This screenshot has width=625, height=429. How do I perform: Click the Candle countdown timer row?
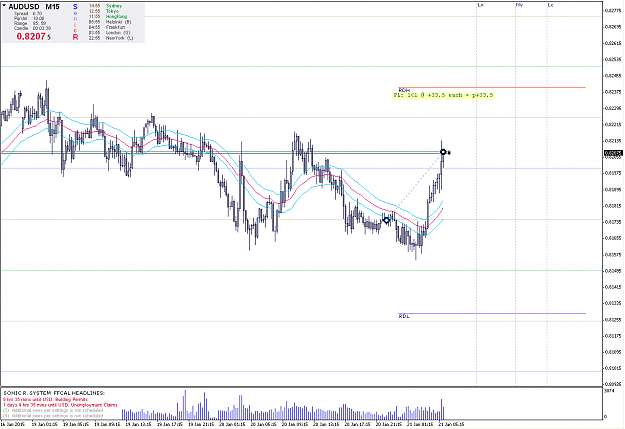pos(32,28)
